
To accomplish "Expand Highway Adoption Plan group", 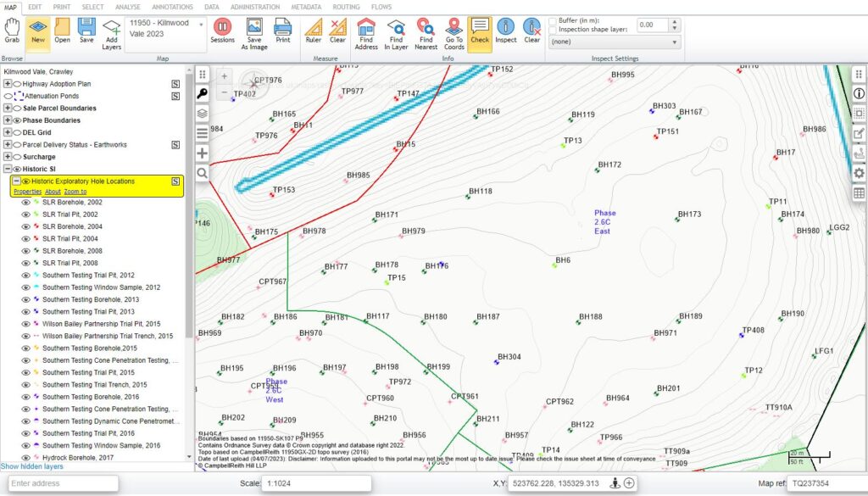I will point(8,84).
